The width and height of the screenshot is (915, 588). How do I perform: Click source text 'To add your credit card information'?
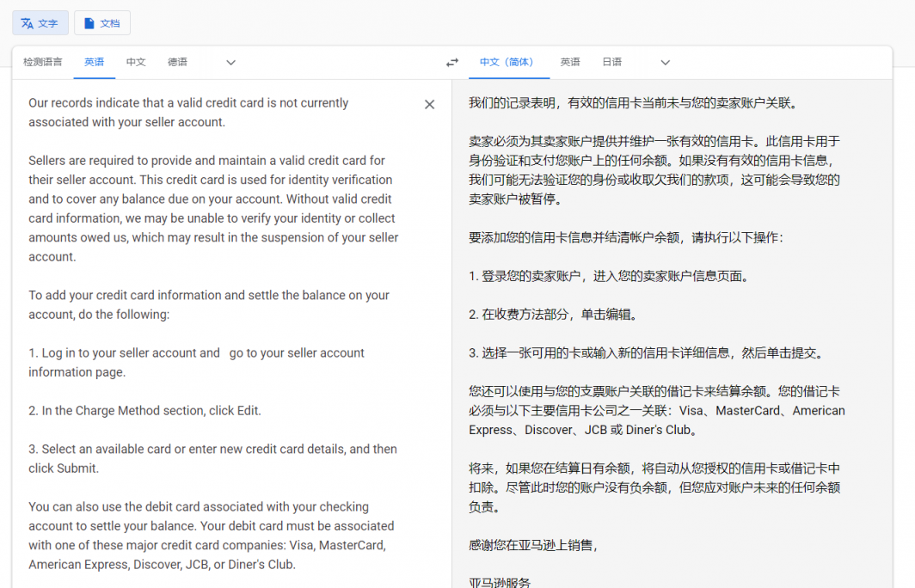coord(125,295)
